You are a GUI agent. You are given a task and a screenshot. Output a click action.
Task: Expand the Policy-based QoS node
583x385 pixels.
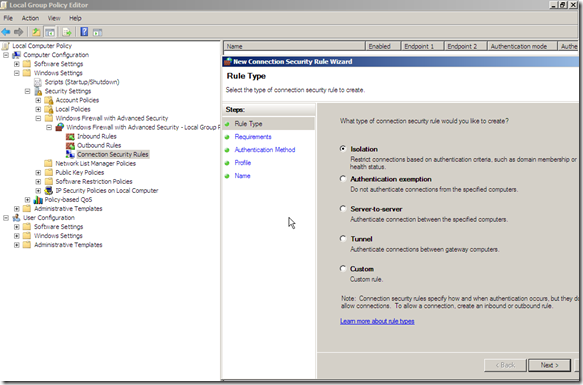pos(27,200)
